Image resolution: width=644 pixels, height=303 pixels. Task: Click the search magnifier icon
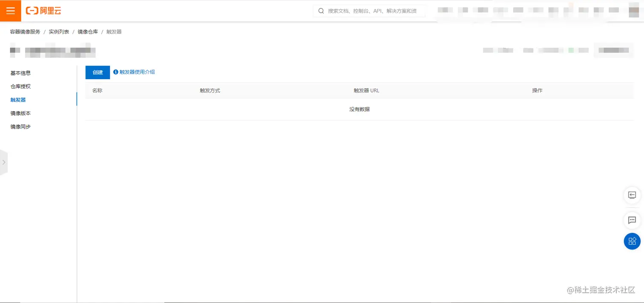(x=321, y=11)
